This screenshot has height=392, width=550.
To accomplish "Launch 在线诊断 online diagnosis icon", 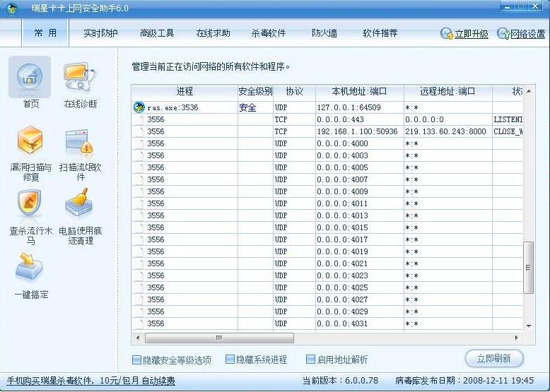I will [80, 78].
